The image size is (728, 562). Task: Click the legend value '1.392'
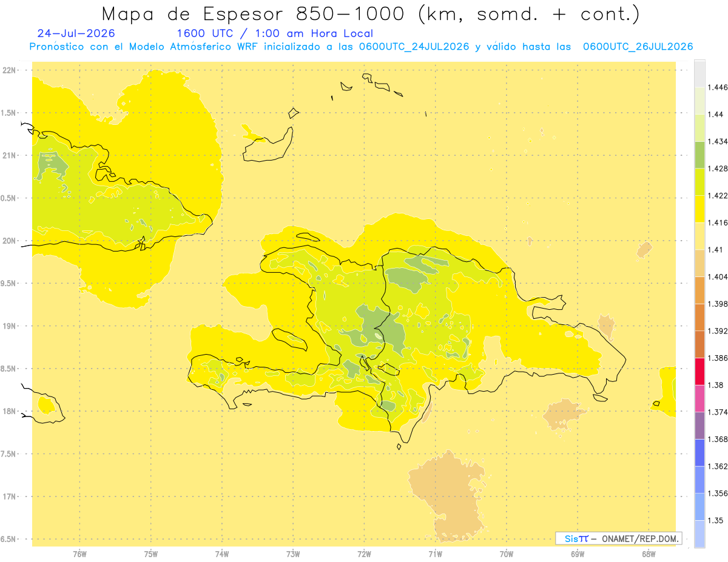tap(718, 331)
